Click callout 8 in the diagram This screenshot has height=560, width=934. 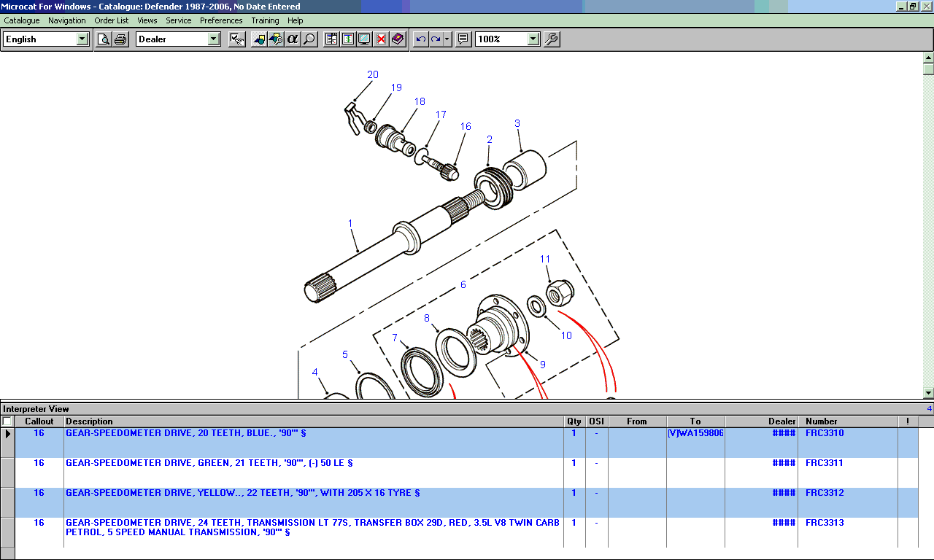pos(427,318)
